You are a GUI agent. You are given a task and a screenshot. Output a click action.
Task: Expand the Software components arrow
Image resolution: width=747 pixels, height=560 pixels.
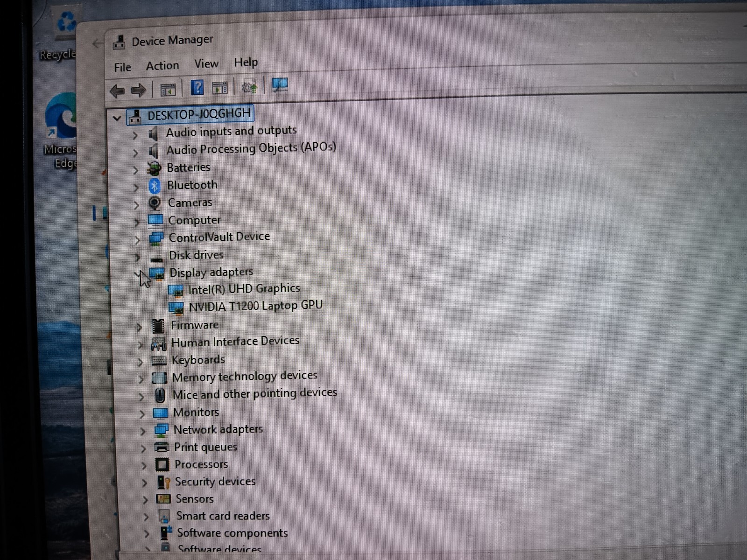click(x=147, y=534)
